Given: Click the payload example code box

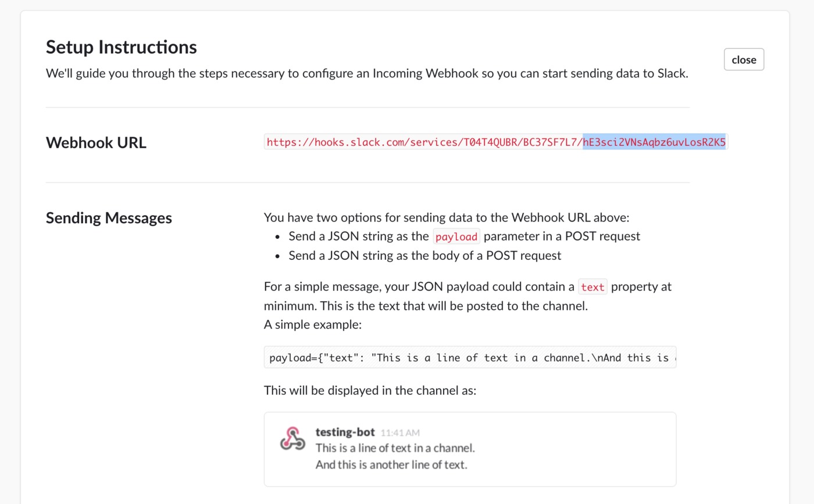Looking at the screenshot, I should 470,358.
